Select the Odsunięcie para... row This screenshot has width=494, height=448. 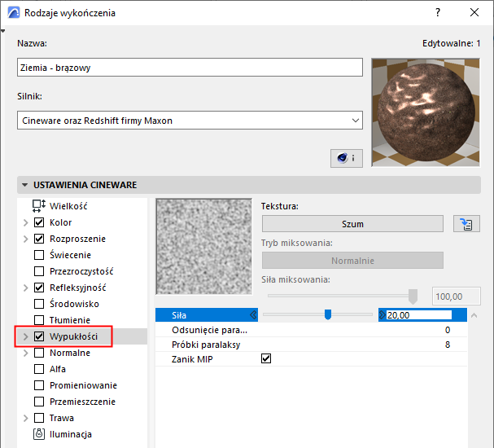click(x=311, y=330)
